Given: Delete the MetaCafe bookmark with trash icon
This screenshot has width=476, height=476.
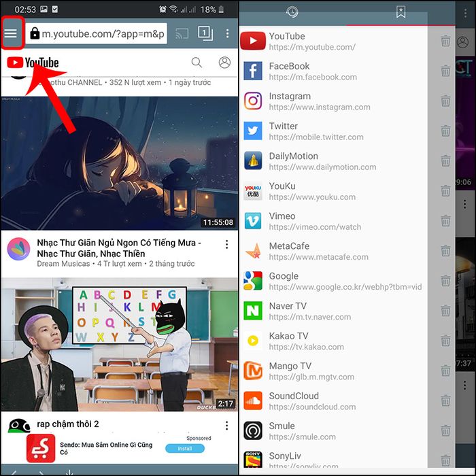Looking at the screenshot, I should pos(445,251).
